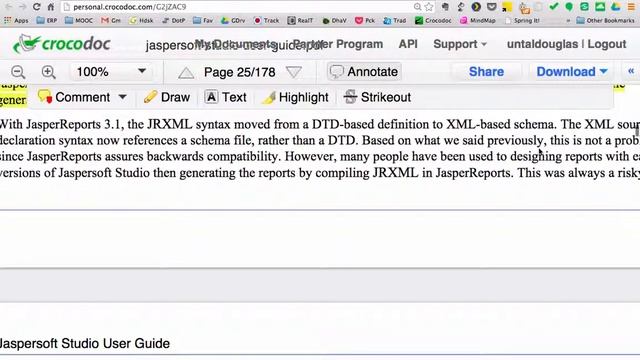The width and height of the screenshot is (640, 360).
Task: Open the Track bookmark
Action: tap(267, 20)
